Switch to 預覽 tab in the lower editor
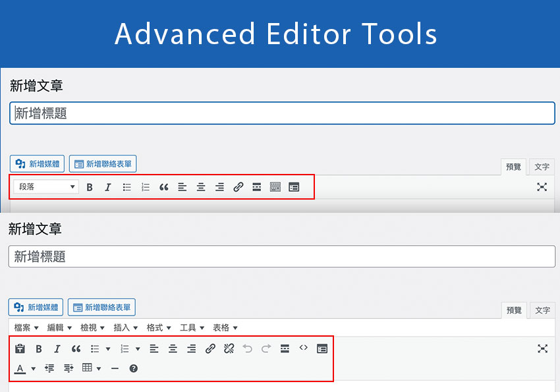 click(514, 310)
